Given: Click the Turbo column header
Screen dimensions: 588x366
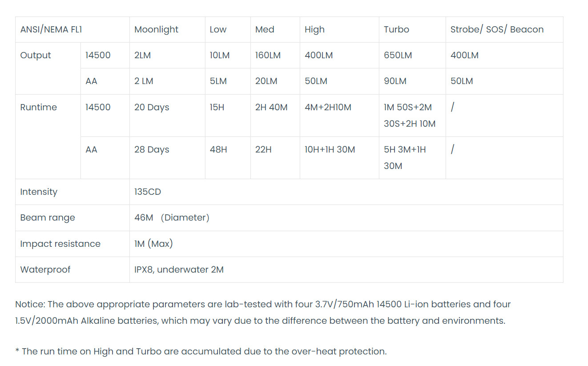Looking at the screenshot, I should (396, 30).
